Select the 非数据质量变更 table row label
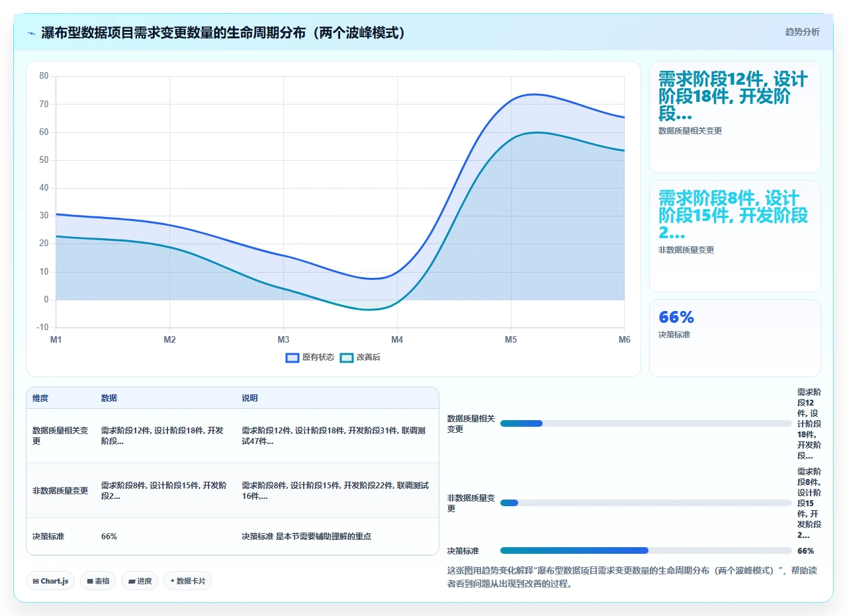 (x=60, y=491)
